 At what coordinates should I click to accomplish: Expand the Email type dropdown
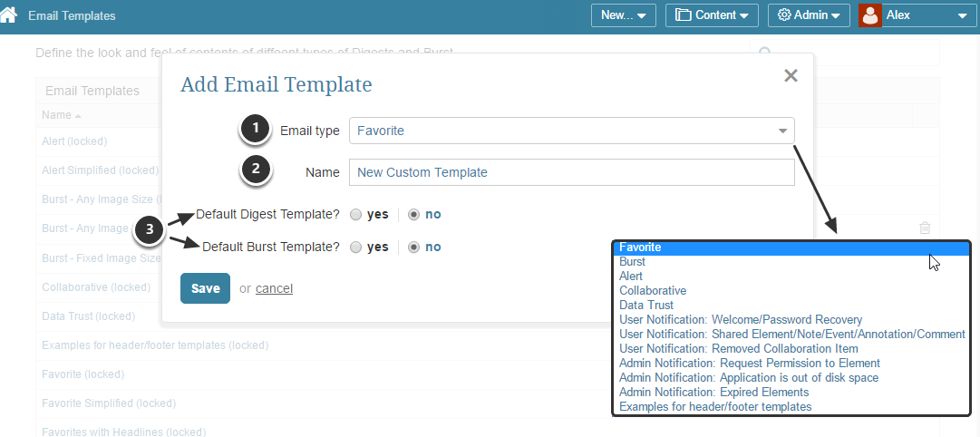(782, 131)
